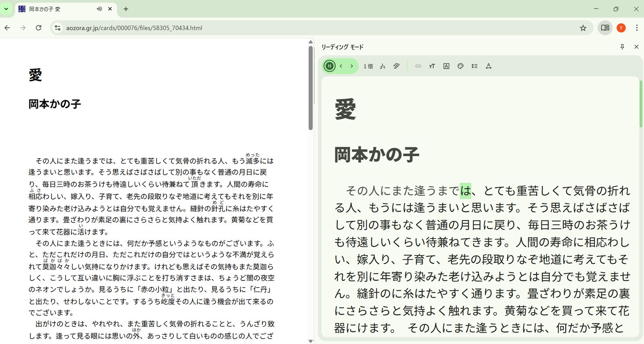Open a new tab with plus button
Viewport: 644px width, 344px height.
click(126, 9)
